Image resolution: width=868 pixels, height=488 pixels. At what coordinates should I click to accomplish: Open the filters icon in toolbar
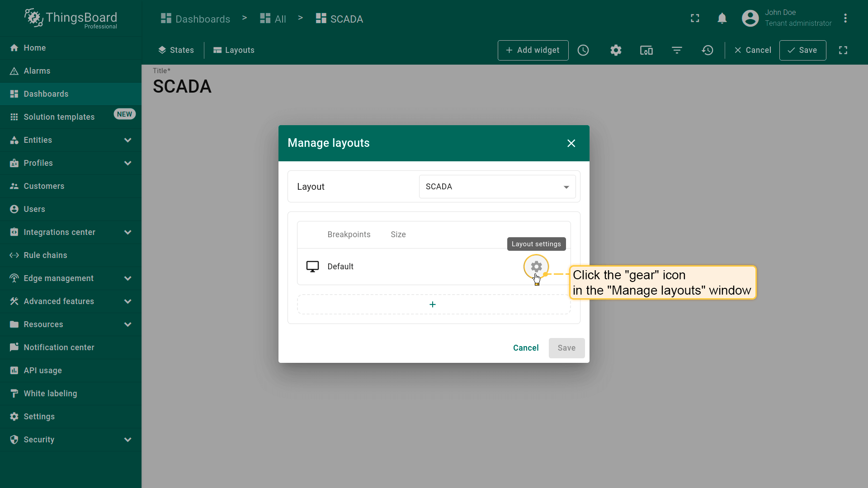[x=677, y=50]
